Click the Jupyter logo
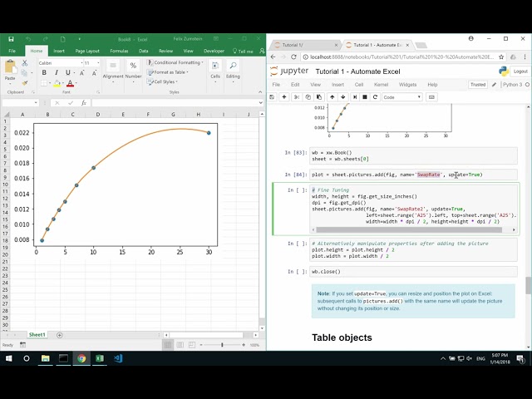Viewport: 532px width, 399px height. point(289,71)
